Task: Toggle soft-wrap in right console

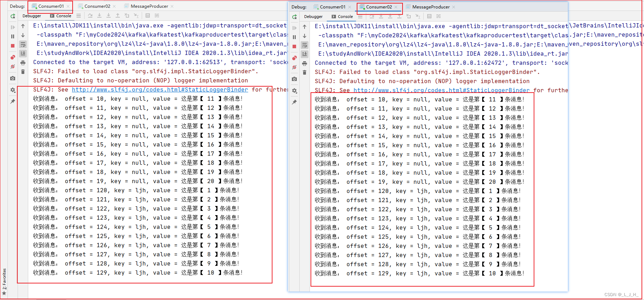Action: click(x=305, y=45)
